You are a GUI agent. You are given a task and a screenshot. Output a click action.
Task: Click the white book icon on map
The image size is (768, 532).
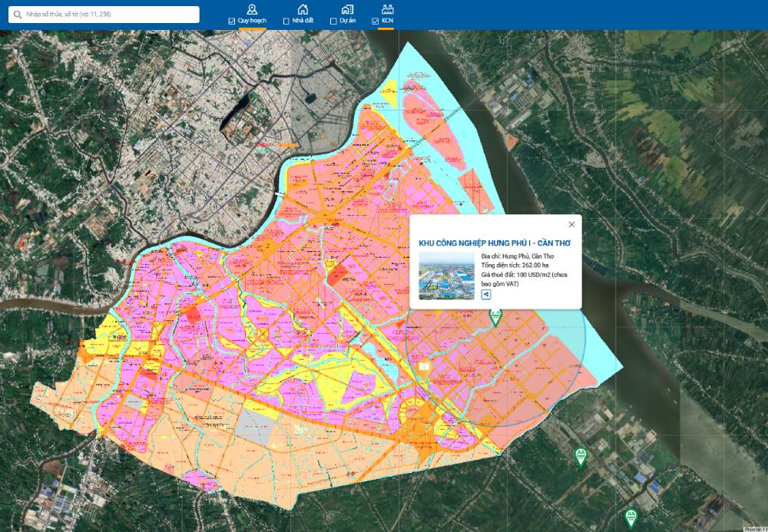click(x=423, y=367)
